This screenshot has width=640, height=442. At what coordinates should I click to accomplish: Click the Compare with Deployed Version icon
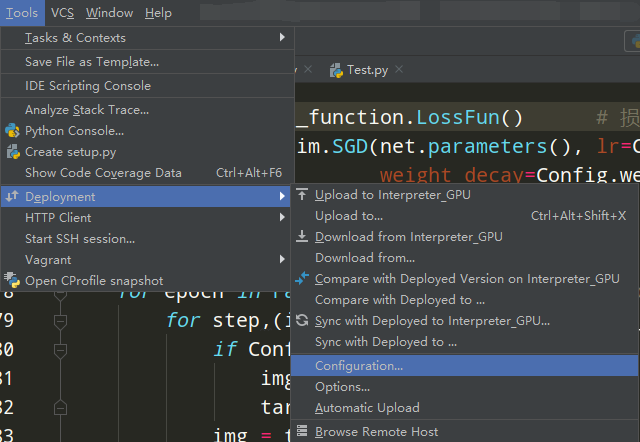(x=302, y=279)
